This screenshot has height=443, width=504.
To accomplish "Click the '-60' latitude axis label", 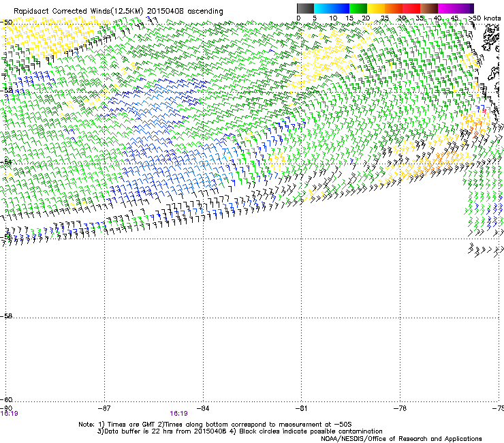I will tap(6, 399).
